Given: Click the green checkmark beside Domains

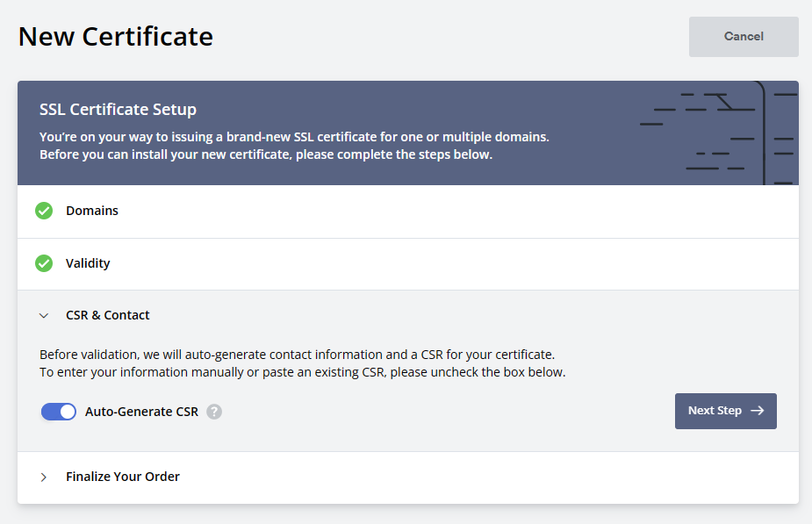Looking at the screenshot, I should (x=44, y=211).
